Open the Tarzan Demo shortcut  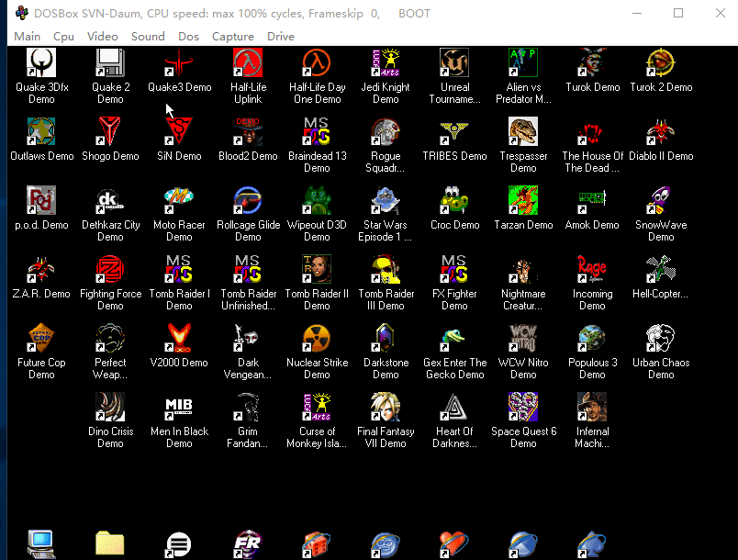point(523,200)
